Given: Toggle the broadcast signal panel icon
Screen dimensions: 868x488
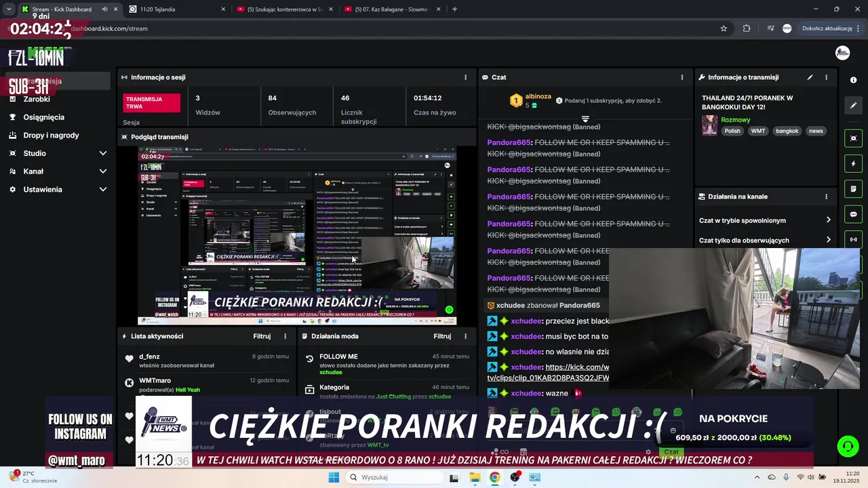Looking at the screenshot, I should [853, 239].
